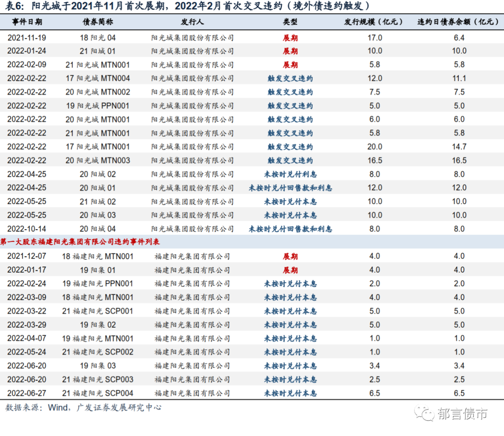Select bond 19 阳集 03
This screenshot has width=504, height=436.
pyautogui.click(x=98, y=366)
